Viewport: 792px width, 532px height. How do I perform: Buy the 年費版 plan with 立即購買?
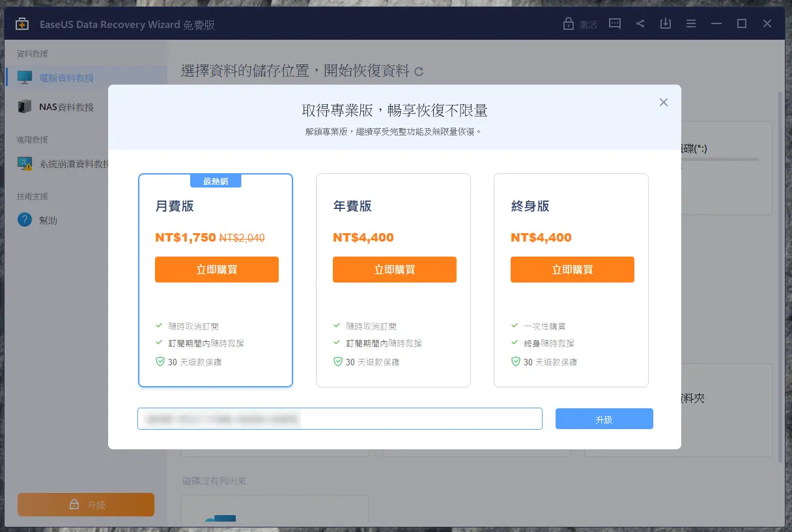click(x=395, y=270)
